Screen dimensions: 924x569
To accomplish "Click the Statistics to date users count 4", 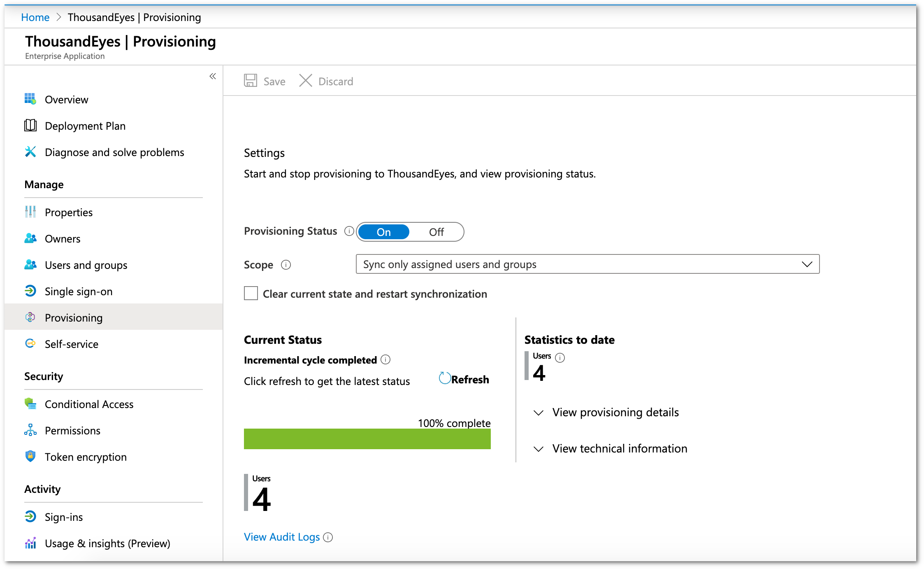I will (x=539, y=373).
